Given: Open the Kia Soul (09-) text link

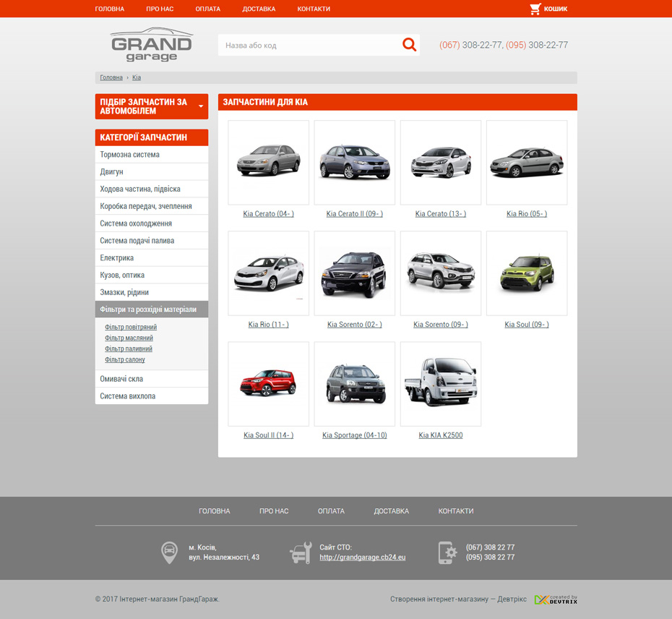Looking at the screenshot, I should click(527, 324).
